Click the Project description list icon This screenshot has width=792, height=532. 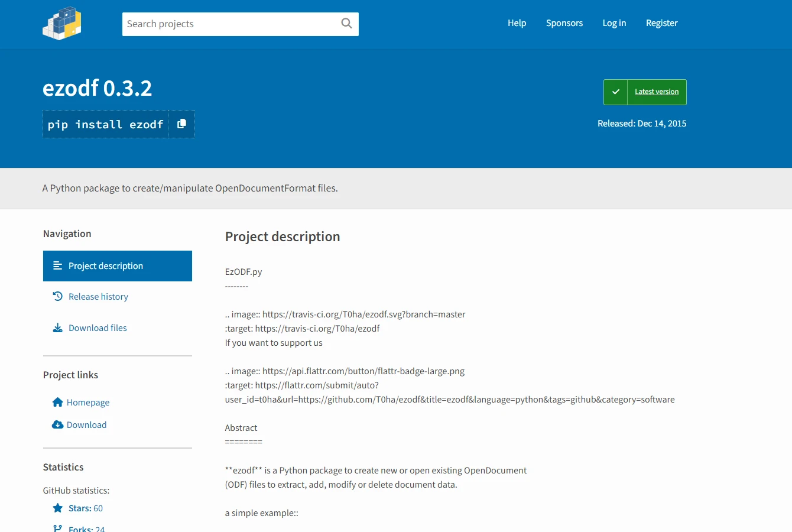[57, 266]
